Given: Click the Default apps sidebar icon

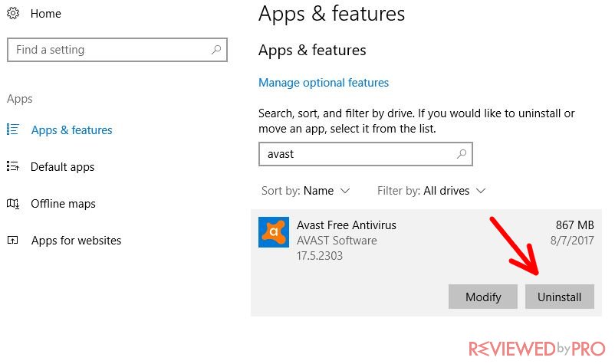Looking at the screenshot, I should (12, 166).
